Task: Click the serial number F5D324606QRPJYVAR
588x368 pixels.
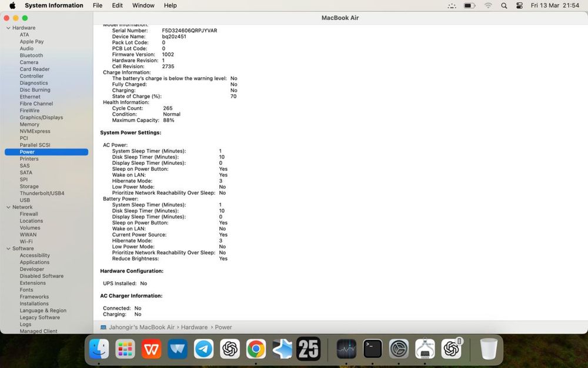Action: point(189,31)
